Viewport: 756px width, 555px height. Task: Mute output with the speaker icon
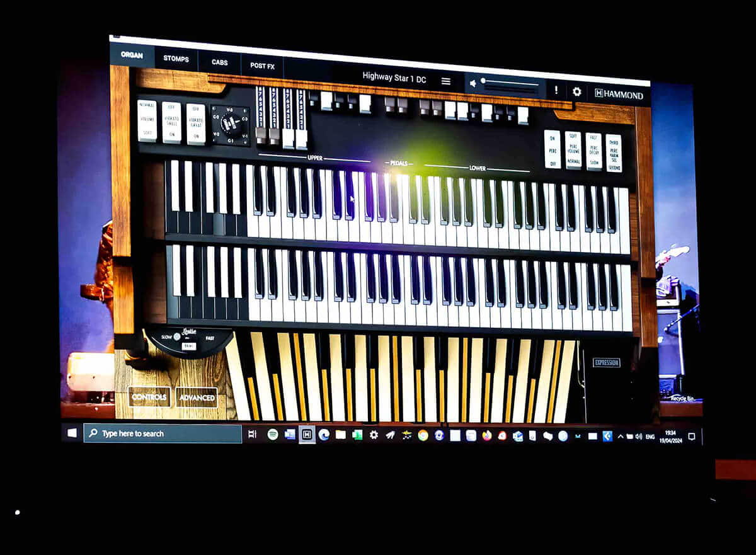(473, 83)
